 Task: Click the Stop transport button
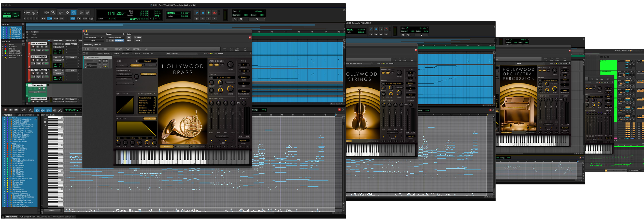pos(203,13)
